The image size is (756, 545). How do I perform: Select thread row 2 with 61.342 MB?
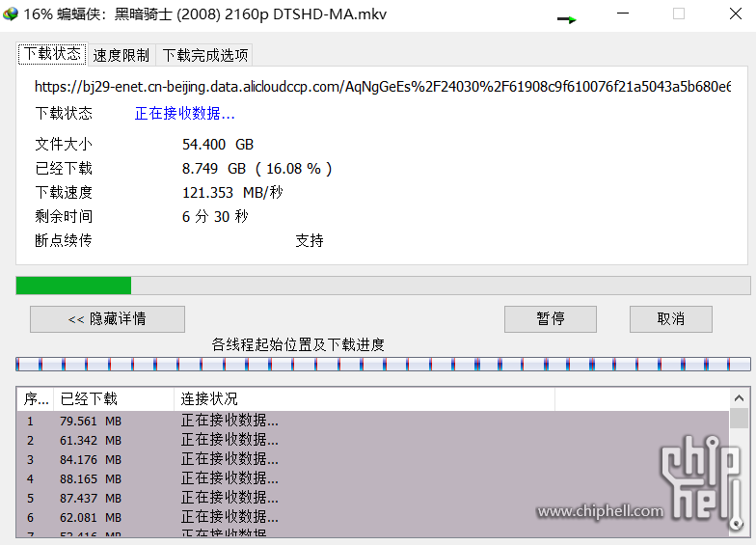pos(373,440)
